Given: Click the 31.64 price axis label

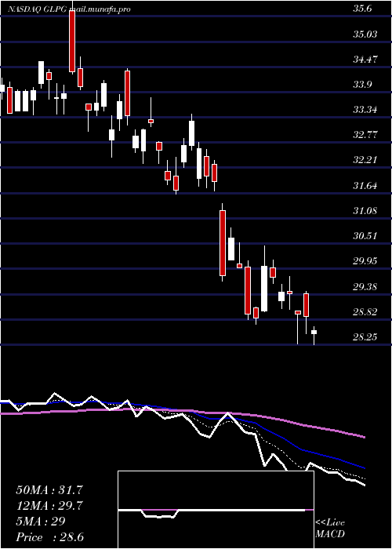Looking at the screenshot, I should (x=365, y=186).
